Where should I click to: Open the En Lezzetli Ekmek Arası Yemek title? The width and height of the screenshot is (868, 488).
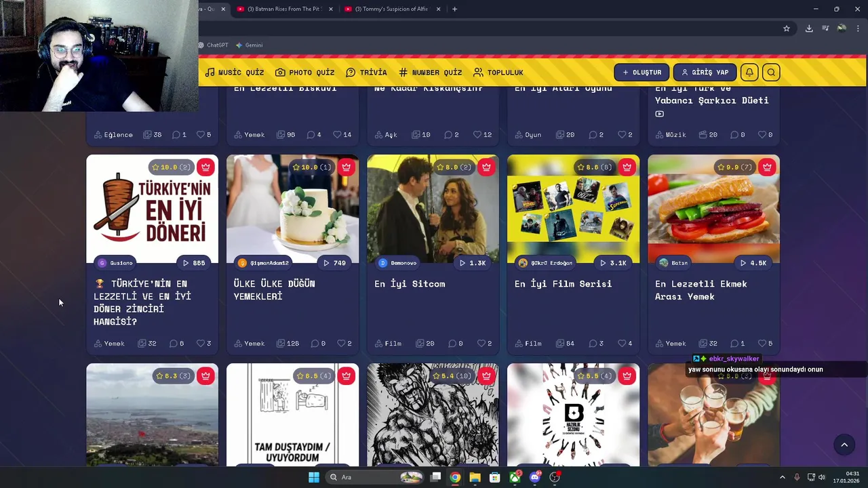coord(701,290)
